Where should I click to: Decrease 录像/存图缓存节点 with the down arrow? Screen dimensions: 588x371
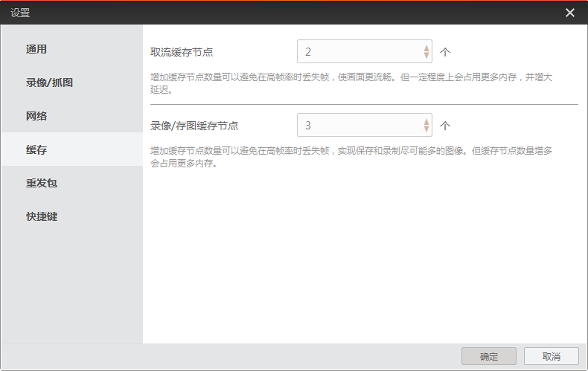[426, 129]
